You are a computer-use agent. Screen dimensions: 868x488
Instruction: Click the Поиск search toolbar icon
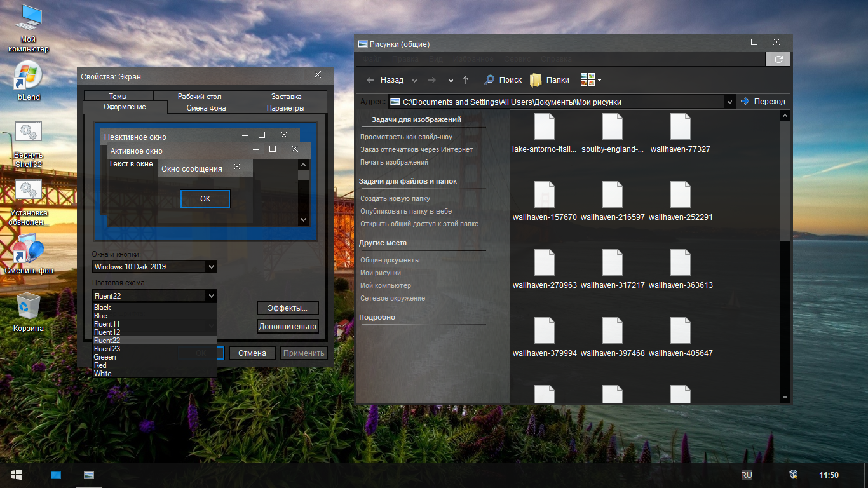point(503,80)
